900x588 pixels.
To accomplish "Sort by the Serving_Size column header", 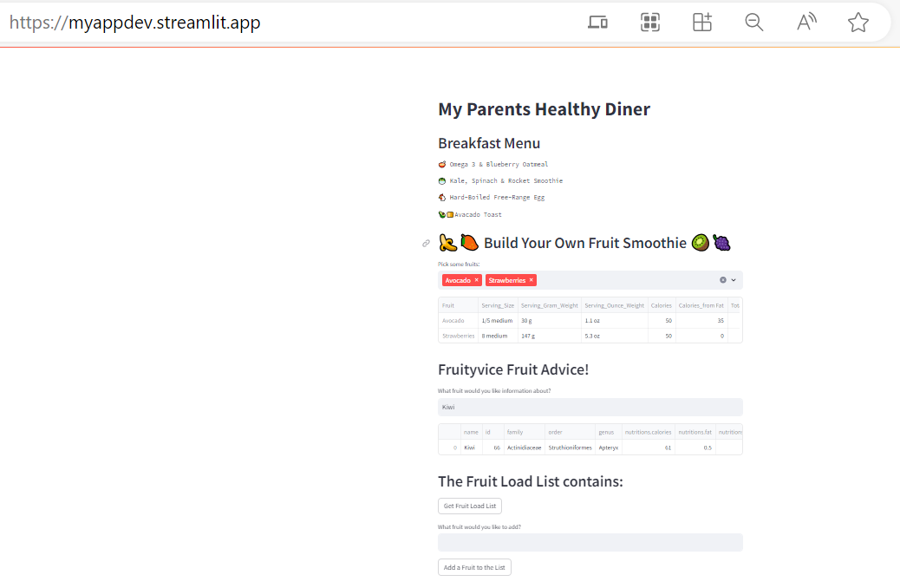I will [498, 305].
